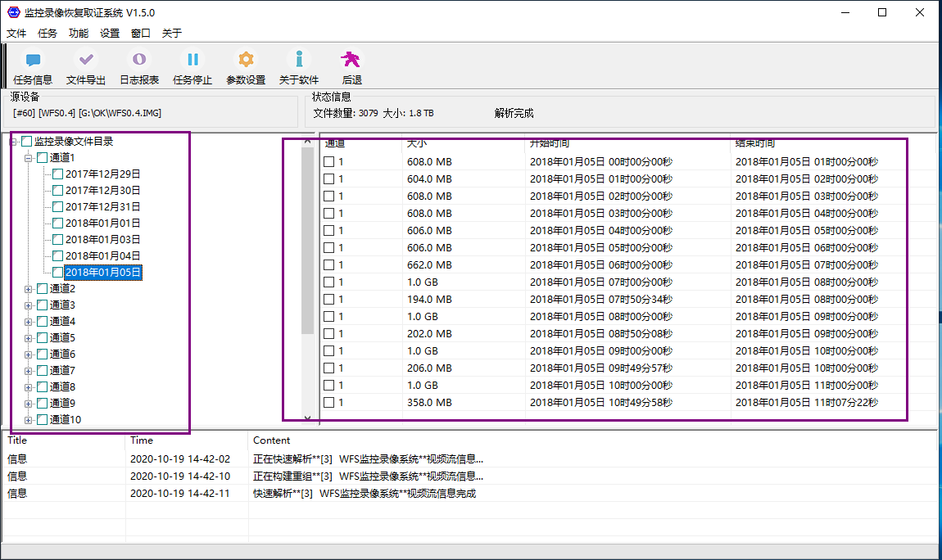Check the 2017年12月29日 folder checkbox
Screen dimensions: 942x560
coord(57,174)
